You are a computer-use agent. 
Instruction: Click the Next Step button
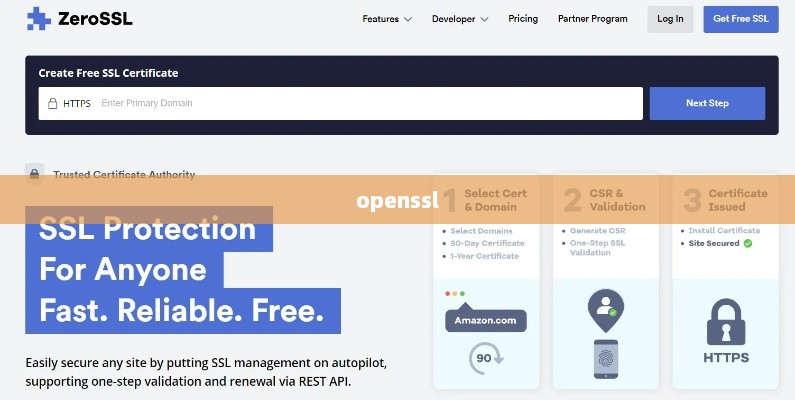(707, 103)
